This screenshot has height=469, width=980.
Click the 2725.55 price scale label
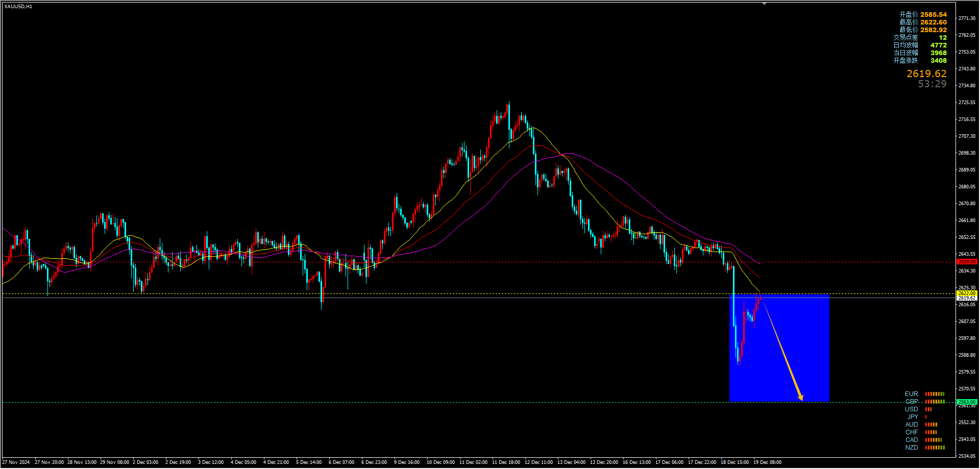(967, 103)
